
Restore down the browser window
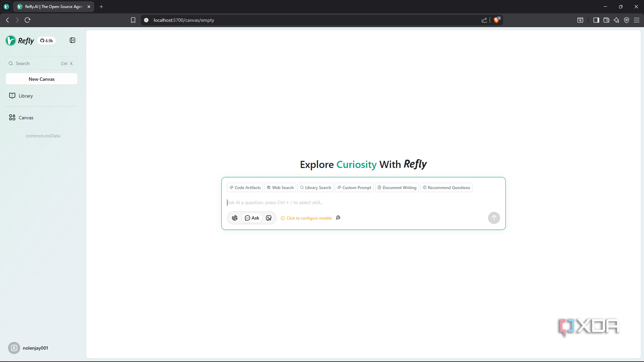click(621, 7)
